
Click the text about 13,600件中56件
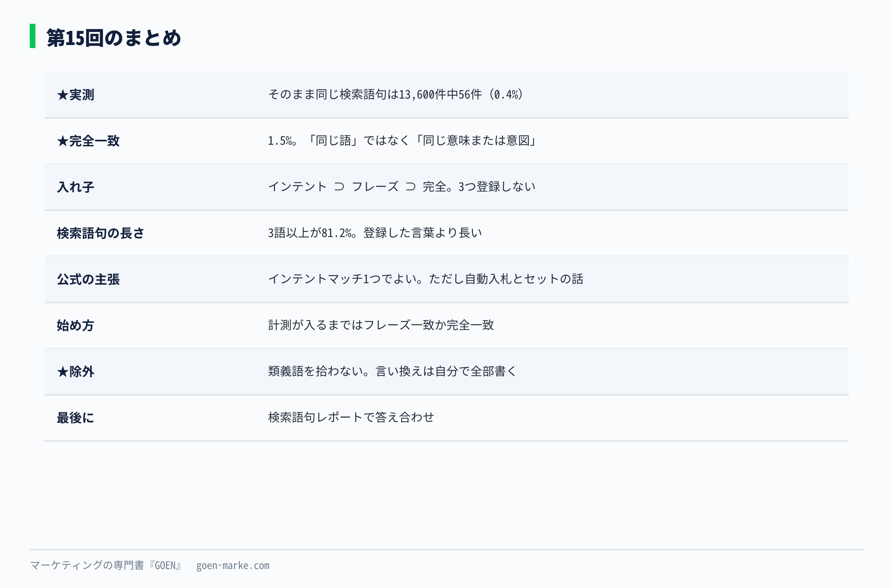pyautogui.click(x=396, y=95)
